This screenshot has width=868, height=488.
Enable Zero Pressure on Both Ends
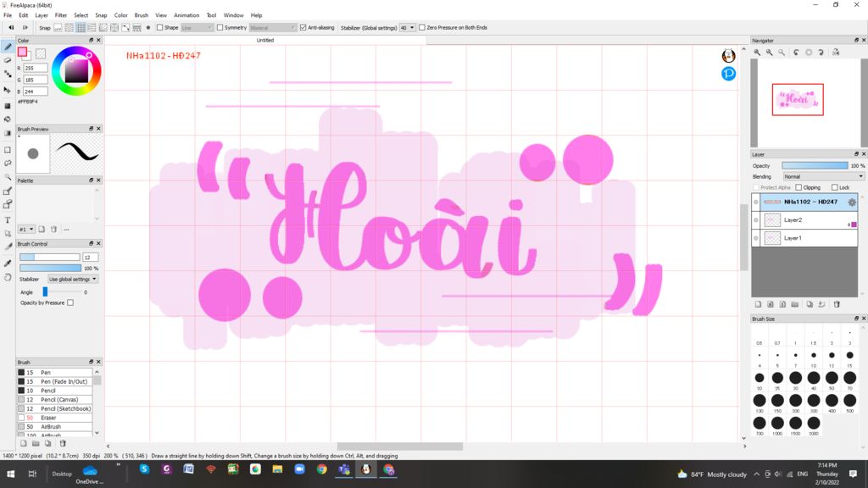[422, 27]
